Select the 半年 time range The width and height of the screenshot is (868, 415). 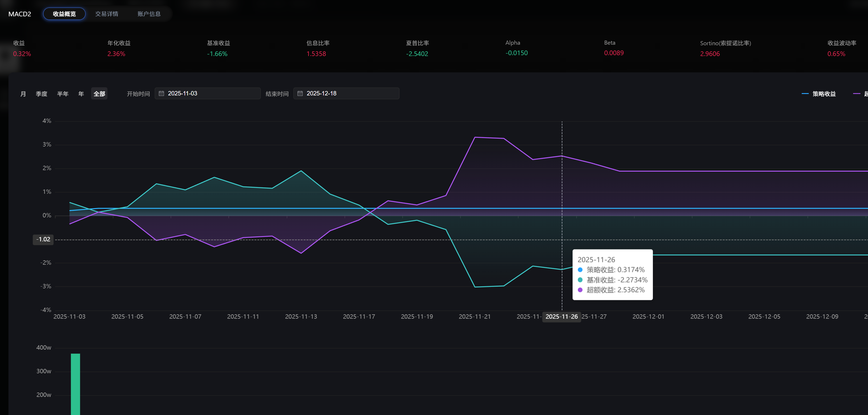click(63, 94)
